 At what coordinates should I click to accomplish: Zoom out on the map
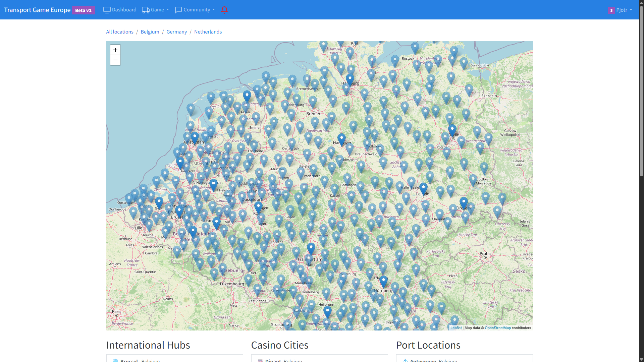[115, 60]
